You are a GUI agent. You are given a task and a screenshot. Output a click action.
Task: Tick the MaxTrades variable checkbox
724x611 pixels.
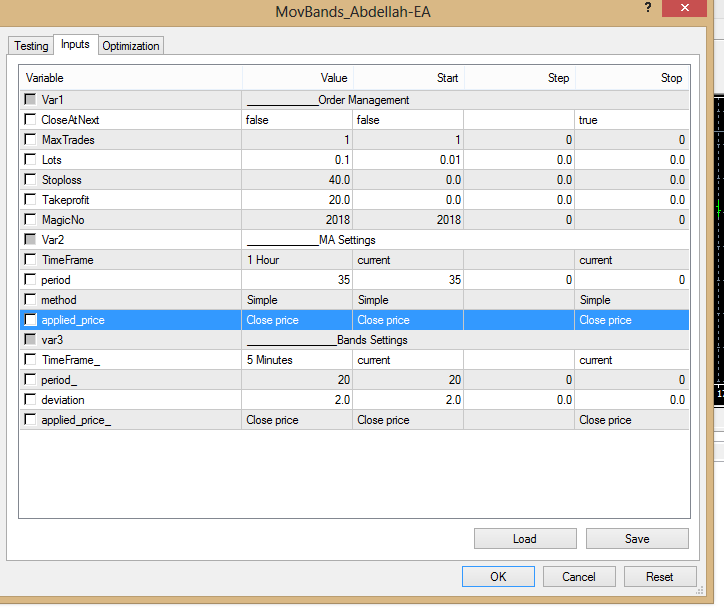(31, 140)
